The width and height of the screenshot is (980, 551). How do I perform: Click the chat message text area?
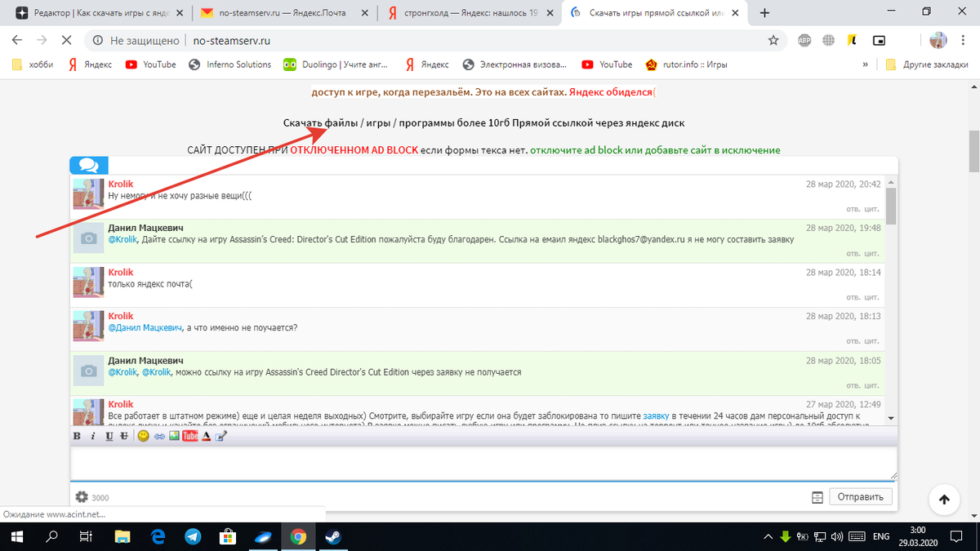pyautogui.click(x=484, y=463)
